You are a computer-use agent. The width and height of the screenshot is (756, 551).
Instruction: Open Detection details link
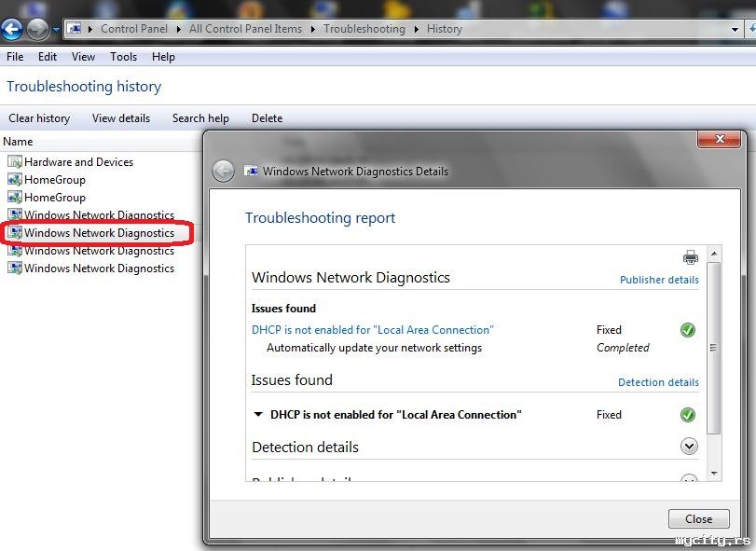(658, 382)
